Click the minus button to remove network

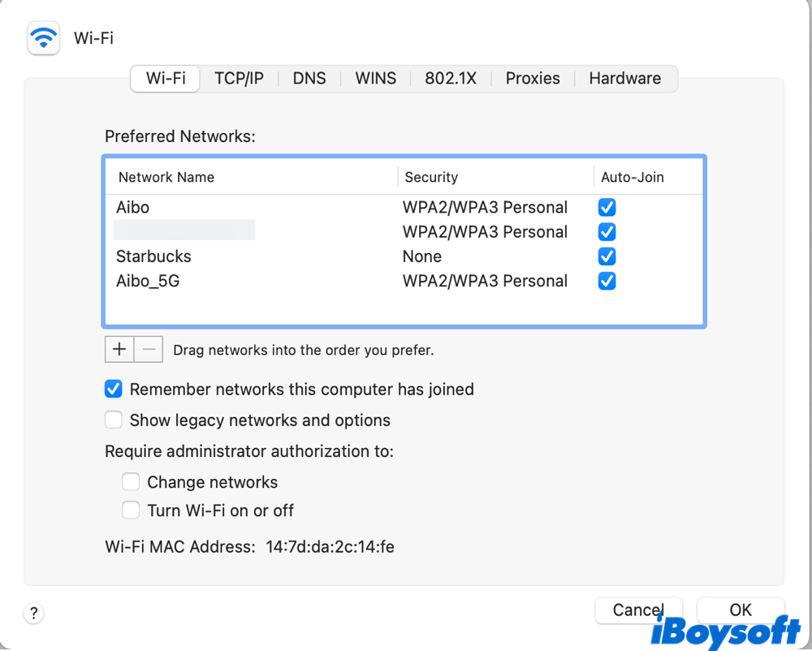pos(149,349)
